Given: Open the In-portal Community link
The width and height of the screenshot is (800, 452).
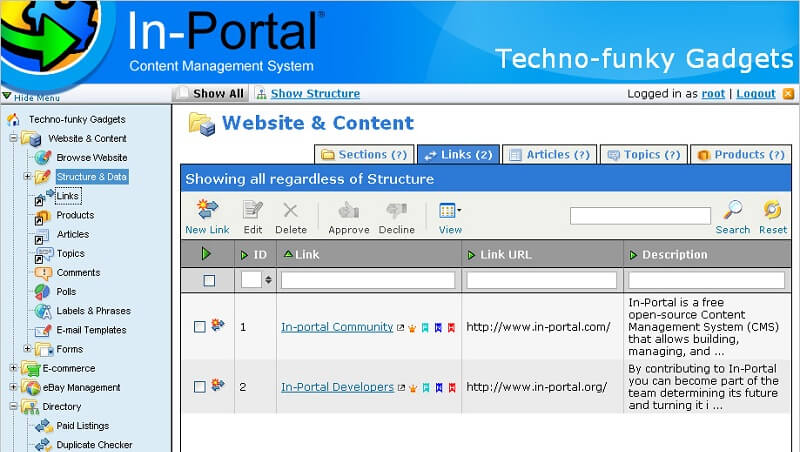Looking at the screenshot, I should click(x=337, y=327).
